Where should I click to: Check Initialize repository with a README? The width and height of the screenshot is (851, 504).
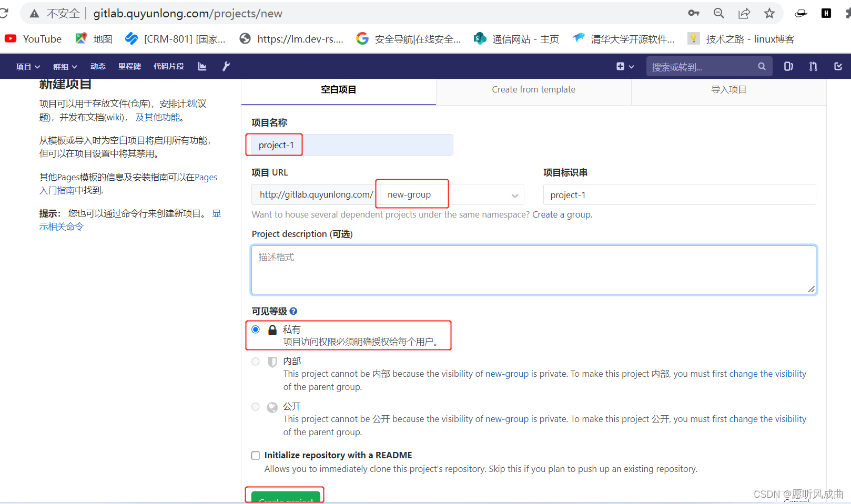coord(256,455)
